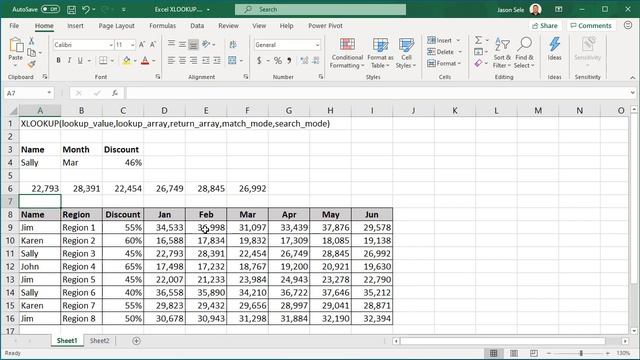Click Fill Color yellow swatch
This screenshot has width=640, height=360.
pos(127,61)
